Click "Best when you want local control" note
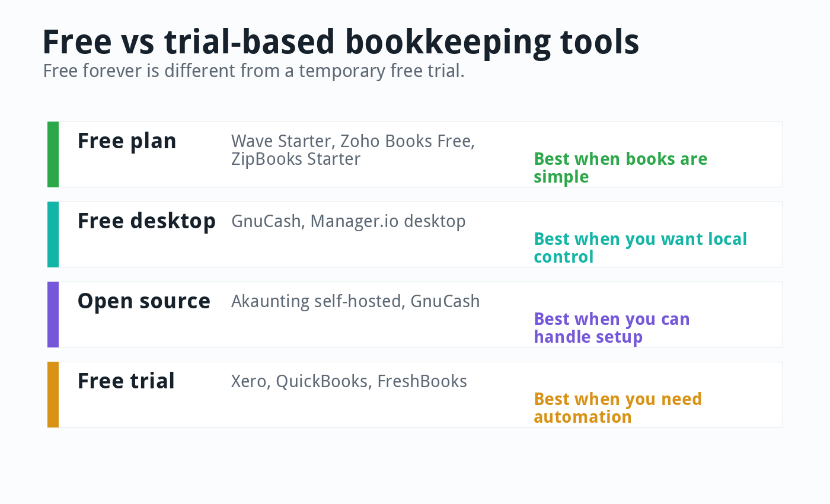Image resolution: width=830 pixels, height=504 pixels. [640, 248]
